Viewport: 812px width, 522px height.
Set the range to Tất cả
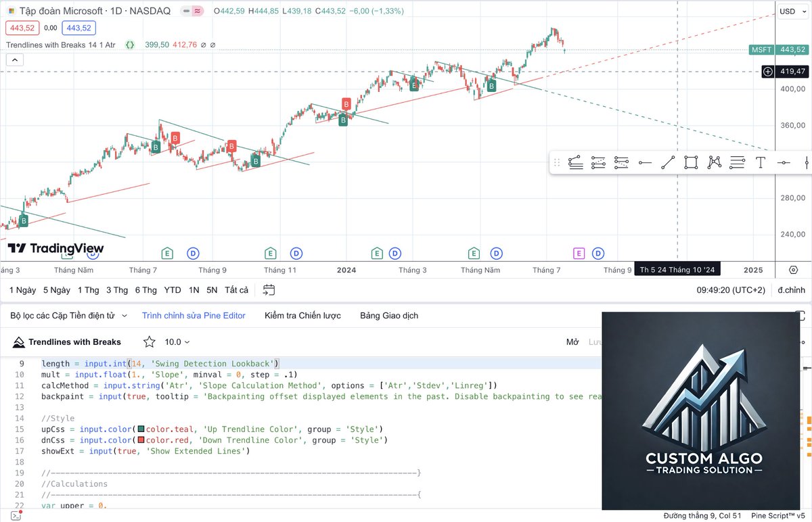237,290
